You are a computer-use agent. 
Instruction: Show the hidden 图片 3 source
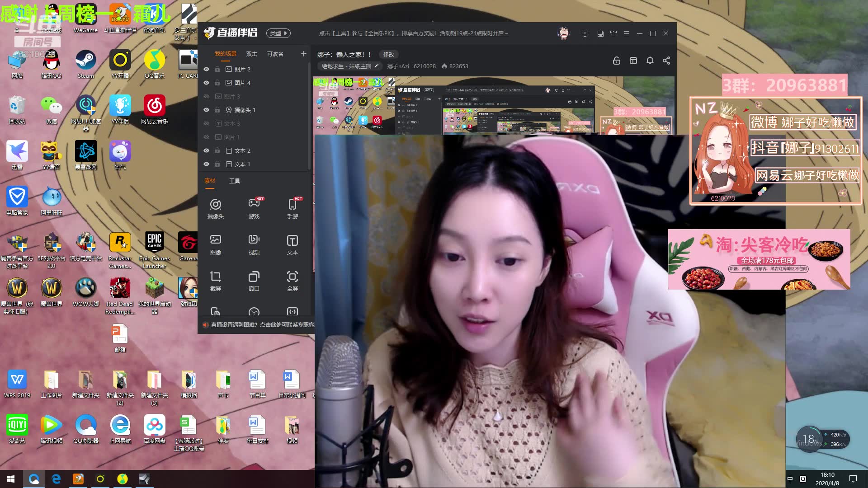pyautogui.click(x=206, y=96)
